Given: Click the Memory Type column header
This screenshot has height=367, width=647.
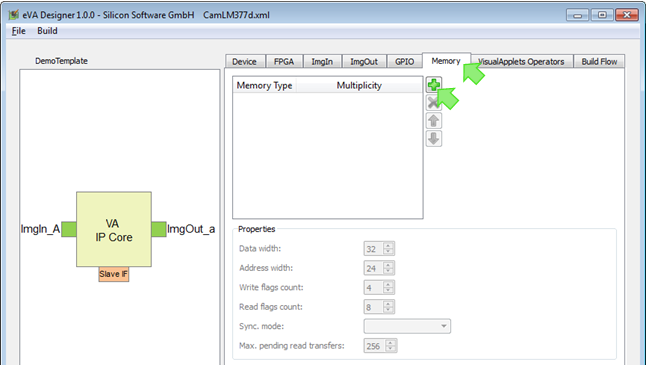Looking at the screenshot, I should point(264,85).
